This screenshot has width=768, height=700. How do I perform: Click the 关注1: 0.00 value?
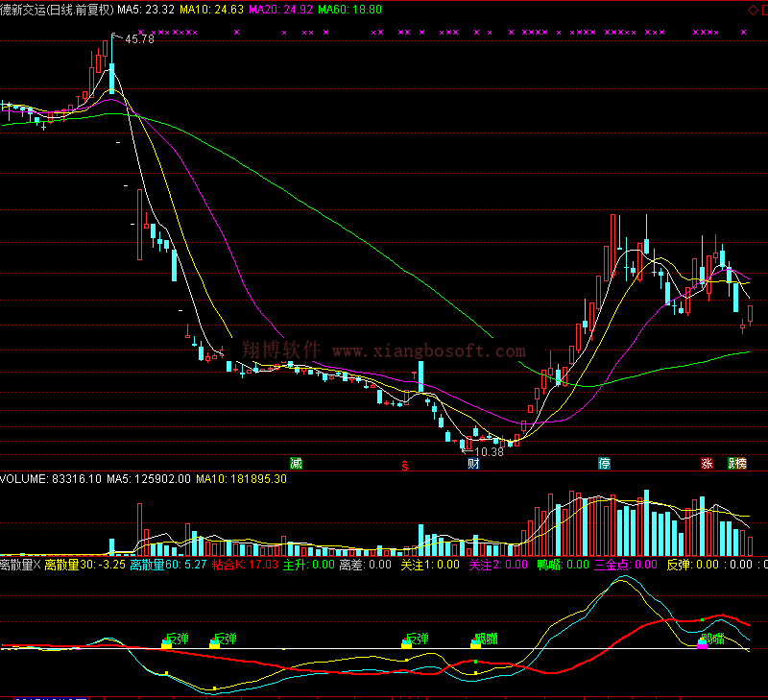click(430, 565)
